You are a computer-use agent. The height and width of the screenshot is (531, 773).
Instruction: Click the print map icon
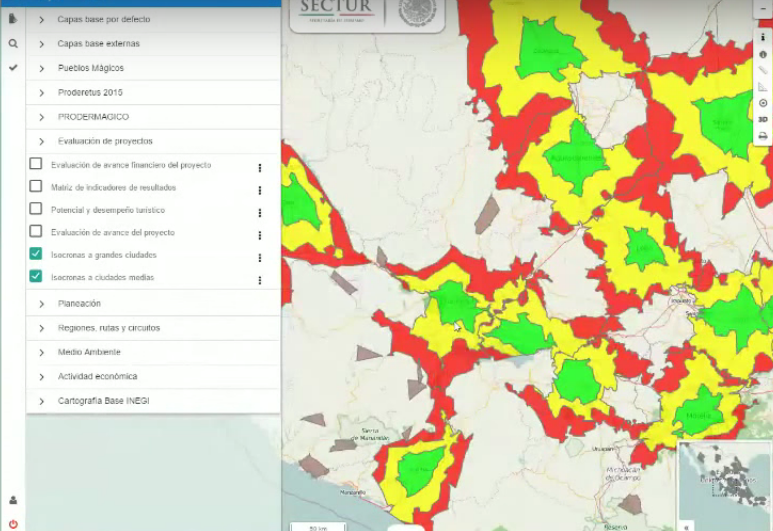[763, 135]
